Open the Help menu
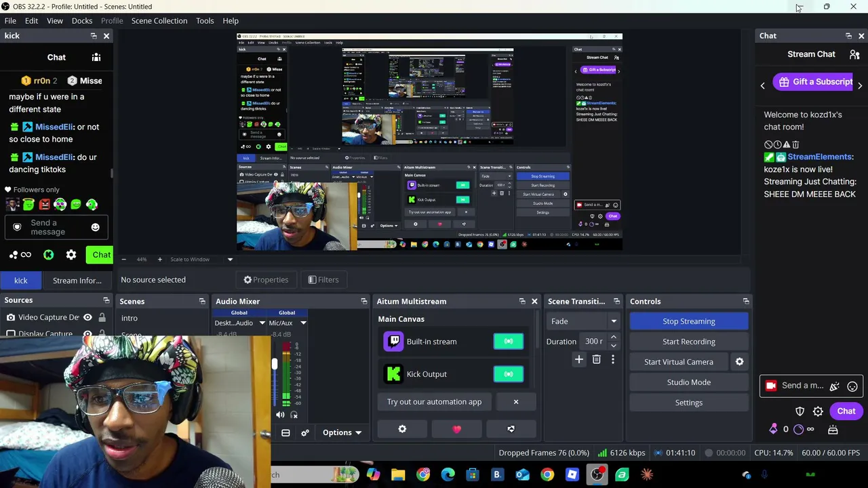868x488 pixels. pyautogui.click(x=231, y=21)
